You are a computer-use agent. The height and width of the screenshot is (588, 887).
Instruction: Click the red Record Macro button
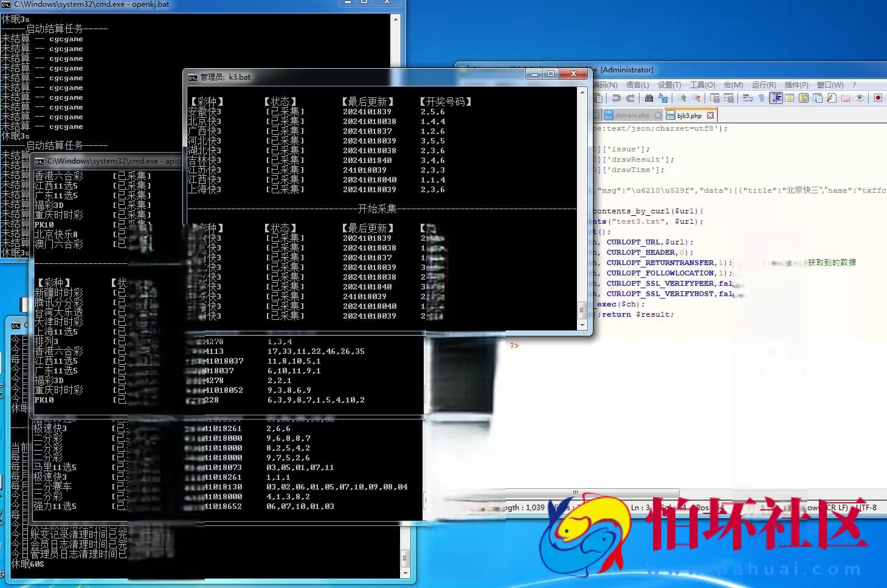[x=878, y=98]
